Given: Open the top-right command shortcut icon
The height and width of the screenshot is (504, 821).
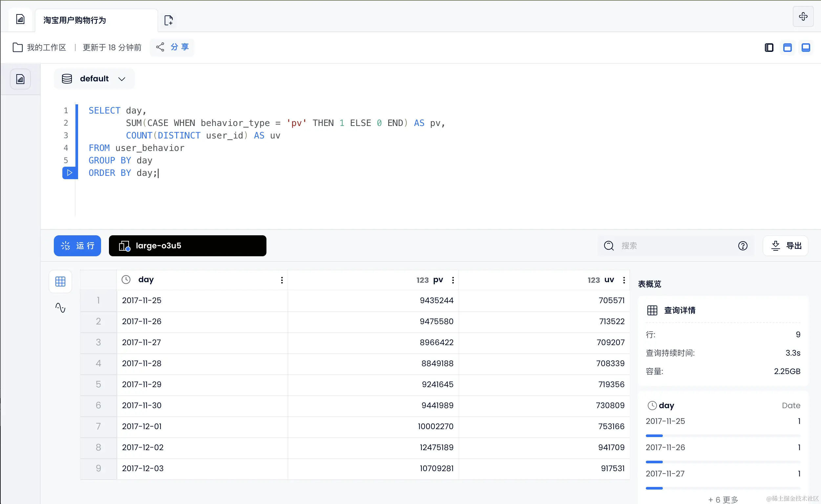Looking at the screenshot, I should point(803,16).
